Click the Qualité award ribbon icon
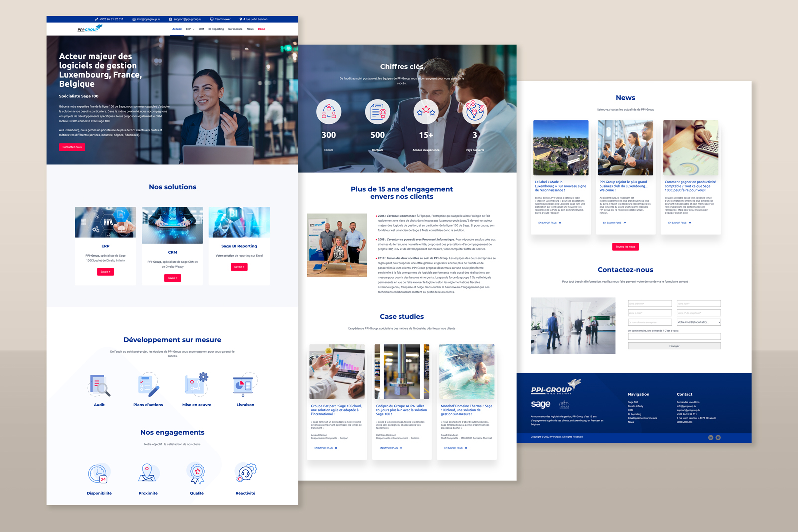Viewport: 798px width, 532px height. click(197, 473)
